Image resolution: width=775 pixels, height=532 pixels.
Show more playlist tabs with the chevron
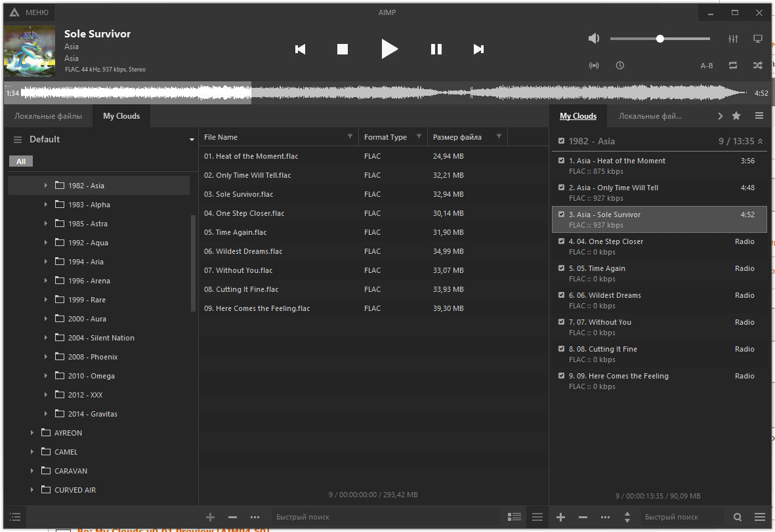720,116
